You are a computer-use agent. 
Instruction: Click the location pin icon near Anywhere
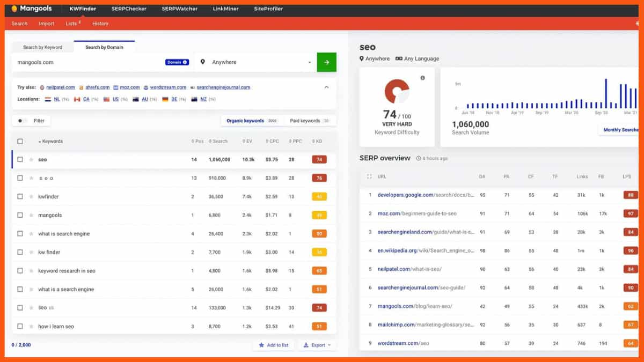[202, 62]
